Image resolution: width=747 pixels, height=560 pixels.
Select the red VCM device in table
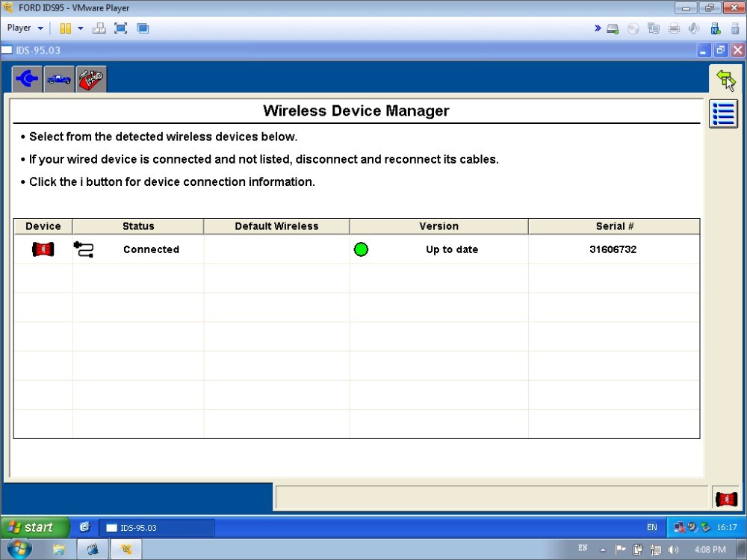43,249
